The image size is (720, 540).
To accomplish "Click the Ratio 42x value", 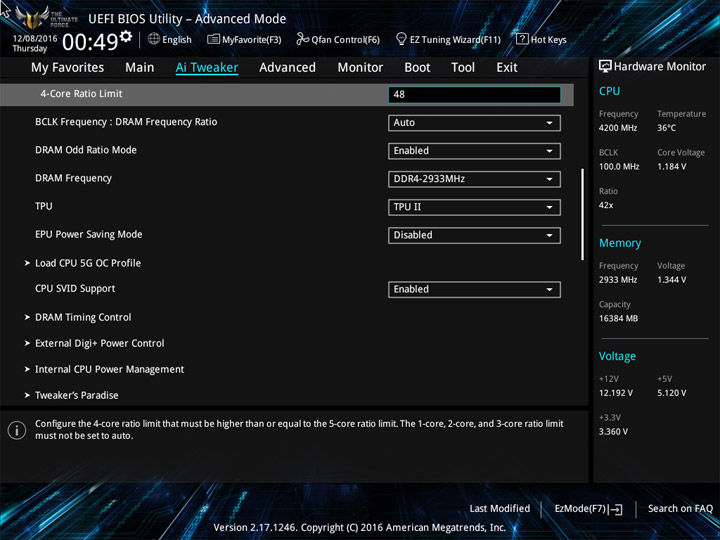I will (606, 205).
